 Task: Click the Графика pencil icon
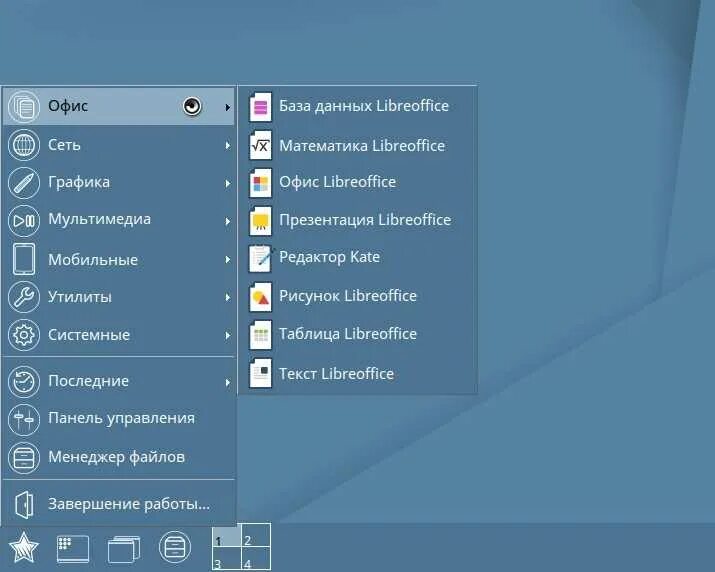point(24,183)
